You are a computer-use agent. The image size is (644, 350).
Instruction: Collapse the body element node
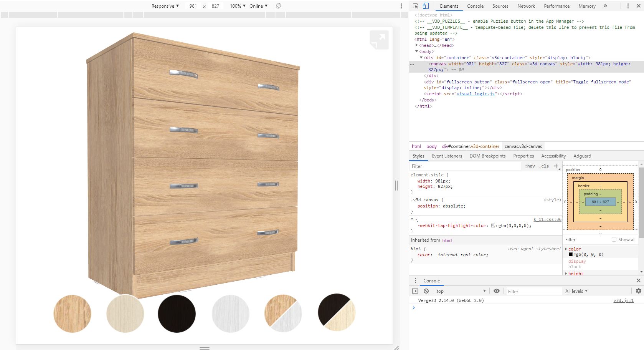[416, 51]
